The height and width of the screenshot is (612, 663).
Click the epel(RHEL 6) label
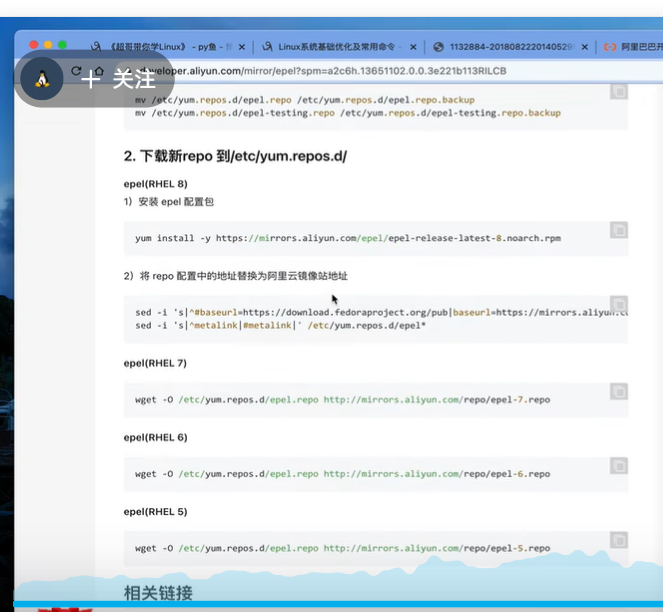coord(155,437)
